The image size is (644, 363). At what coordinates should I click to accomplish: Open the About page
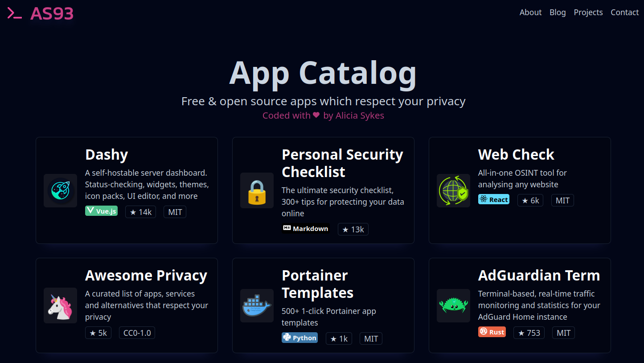530,12
